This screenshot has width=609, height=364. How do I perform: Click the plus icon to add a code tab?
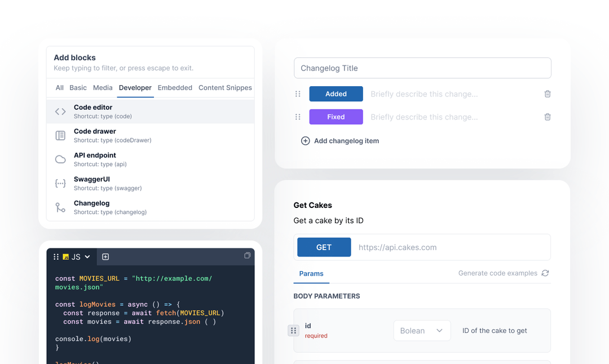[x=105, y=256]
